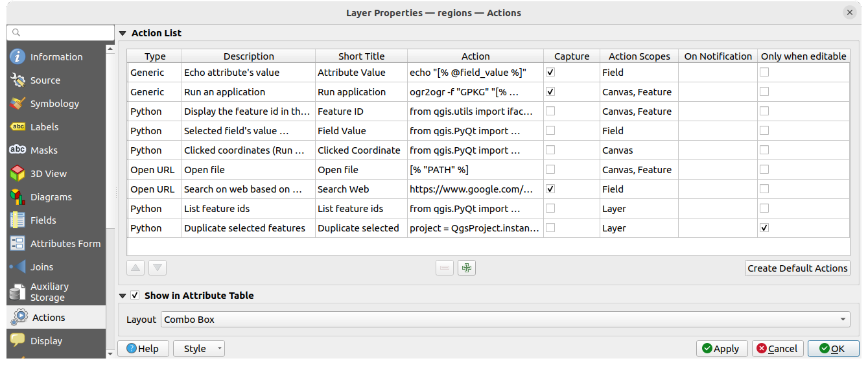Uncheck Capture for Echo attribute's value
The image size is (868, 365).
point(550,73)
